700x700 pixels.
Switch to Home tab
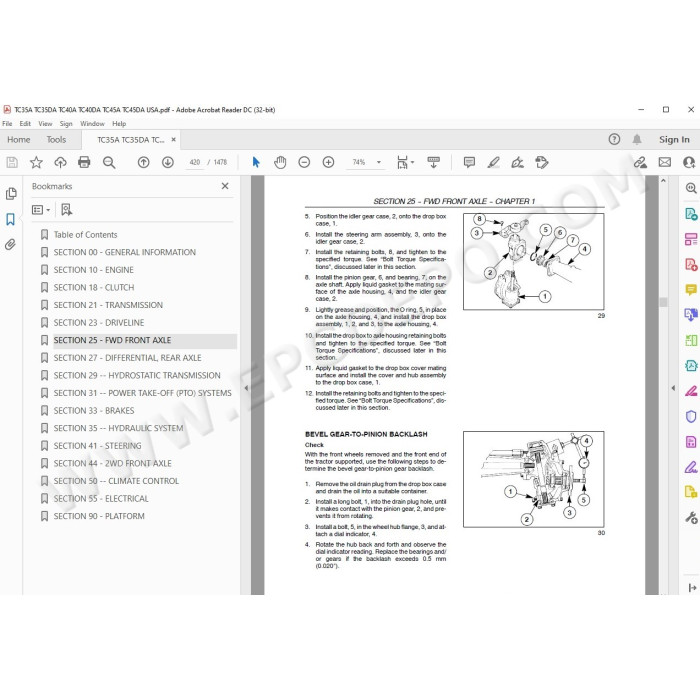click(x=19, y=140)
